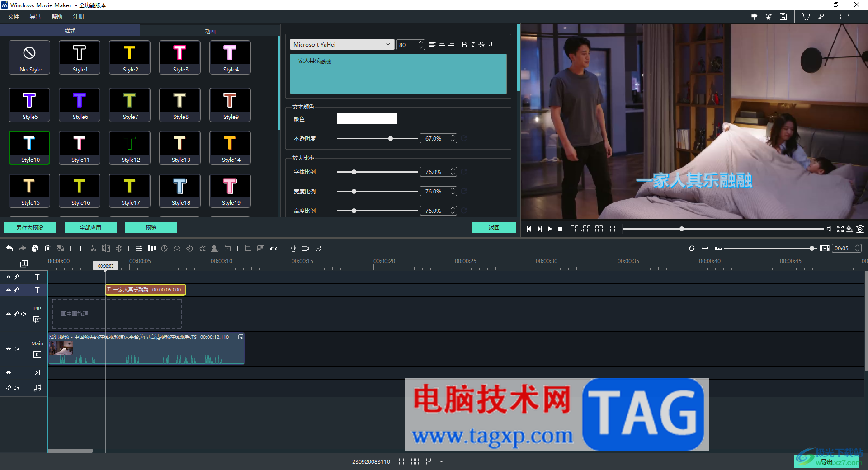Mute the PIP track audio
This screenshot has width=868, height=470.
coord(24,314)
